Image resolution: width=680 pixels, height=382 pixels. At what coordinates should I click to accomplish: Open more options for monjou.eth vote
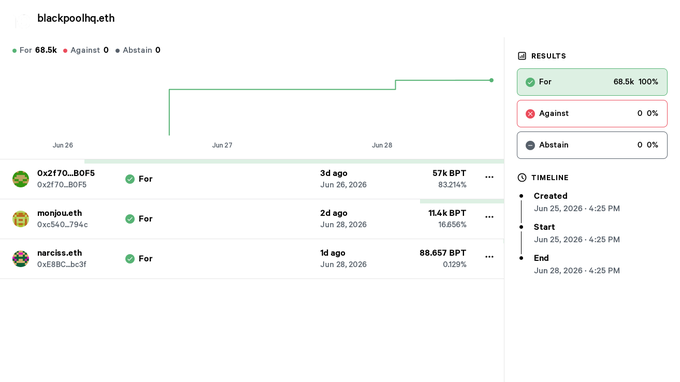pyautogui.click(x=489, y=217)
